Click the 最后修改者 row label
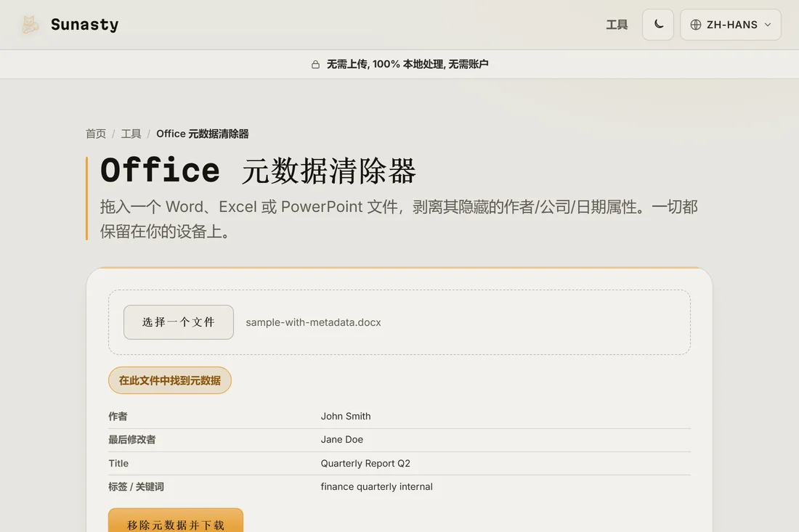Screen dimensions: 799x532 point(132,440)
